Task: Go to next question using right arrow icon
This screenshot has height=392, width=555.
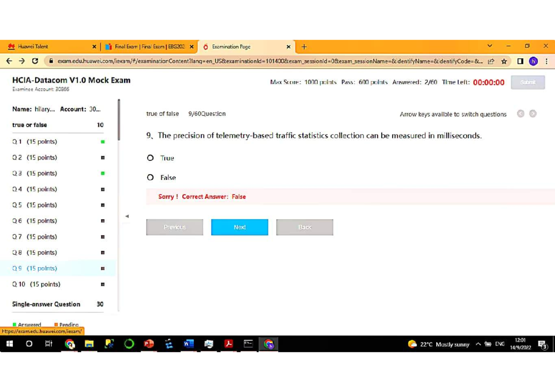Action: (533, 114)
